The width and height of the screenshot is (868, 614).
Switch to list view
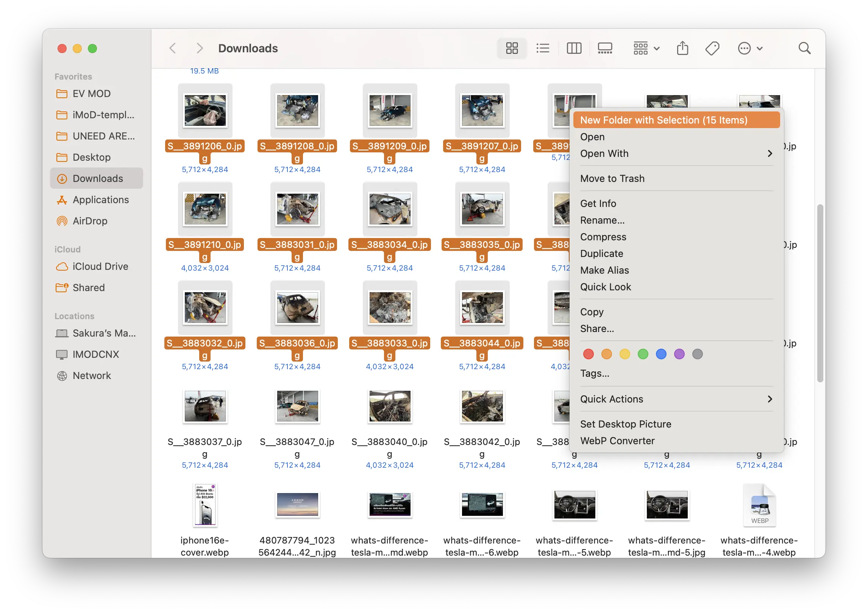pyautogui.click(x=543, y=48)
